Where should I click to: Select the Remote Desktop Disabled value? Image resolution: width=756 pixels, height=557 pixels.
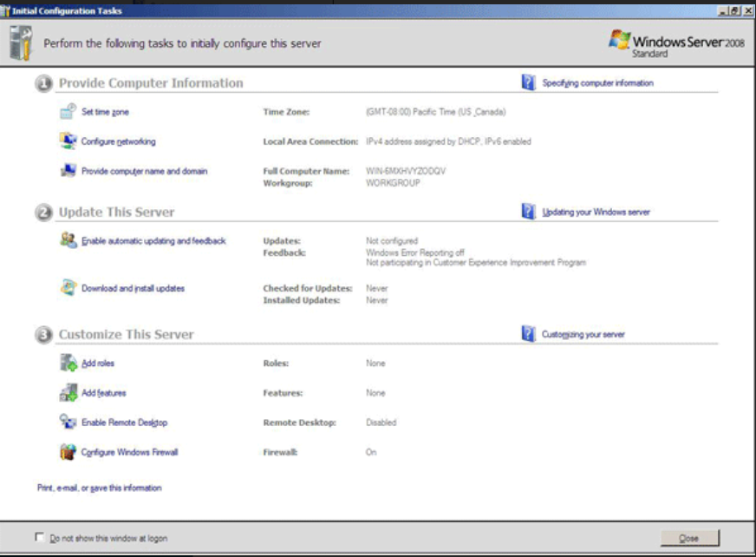[x=381, y=423]
